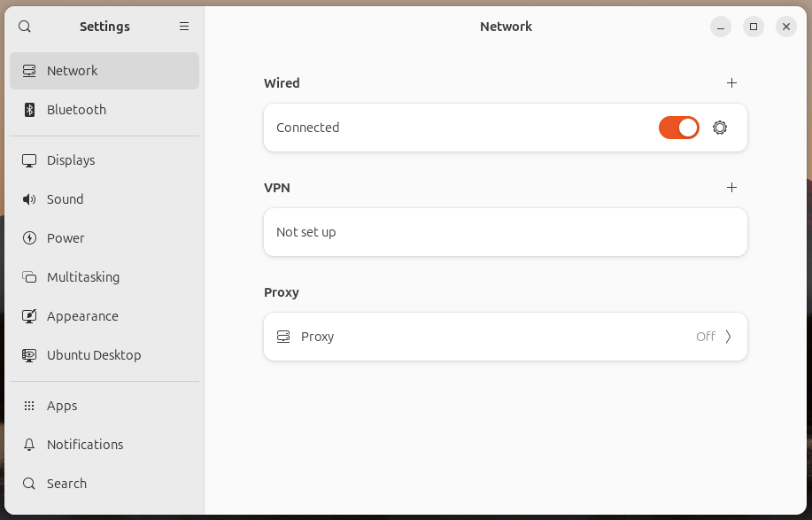Add a new wired profile with plus

coord(732,82)
